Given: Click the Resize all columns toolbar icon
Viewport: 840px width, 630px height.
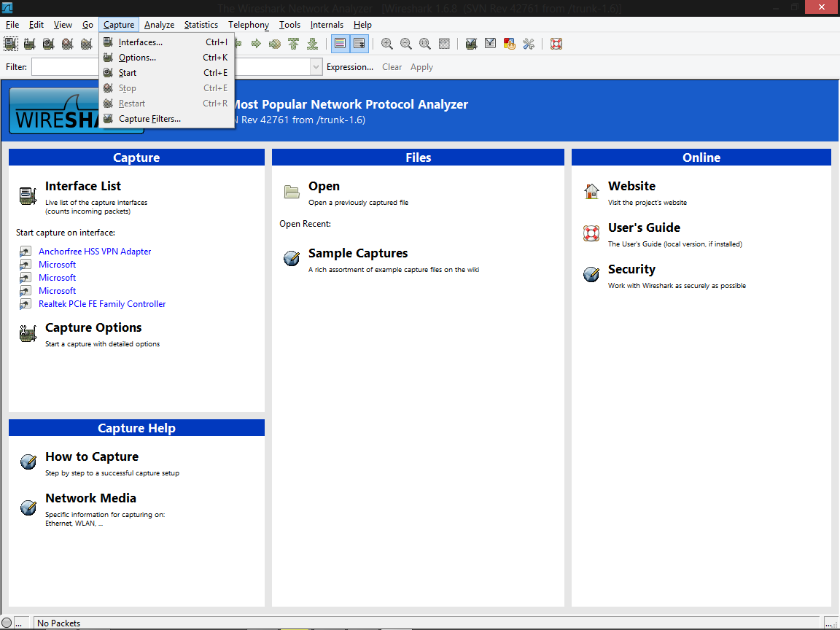Looking at the screenshot, I should (444, 44).
